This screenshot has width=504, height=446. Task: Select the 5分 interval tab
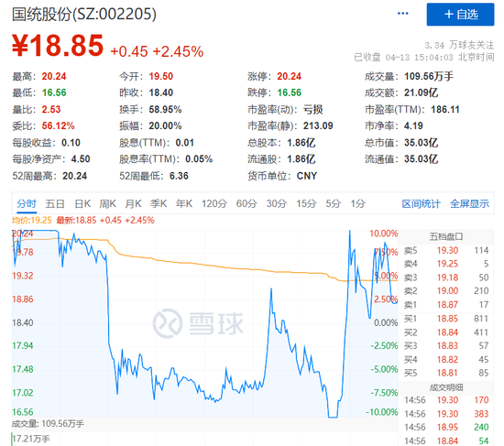[x=333, y=203]
